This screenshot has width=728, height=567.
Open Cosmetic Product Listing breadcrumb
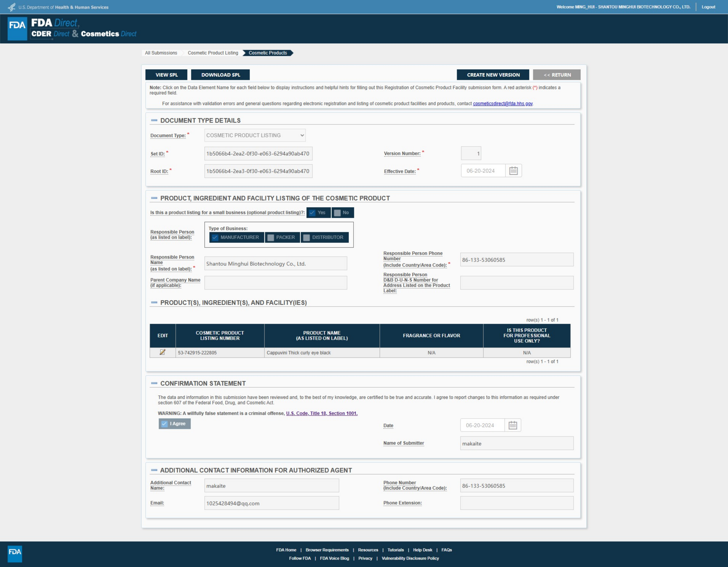[213, 53]
